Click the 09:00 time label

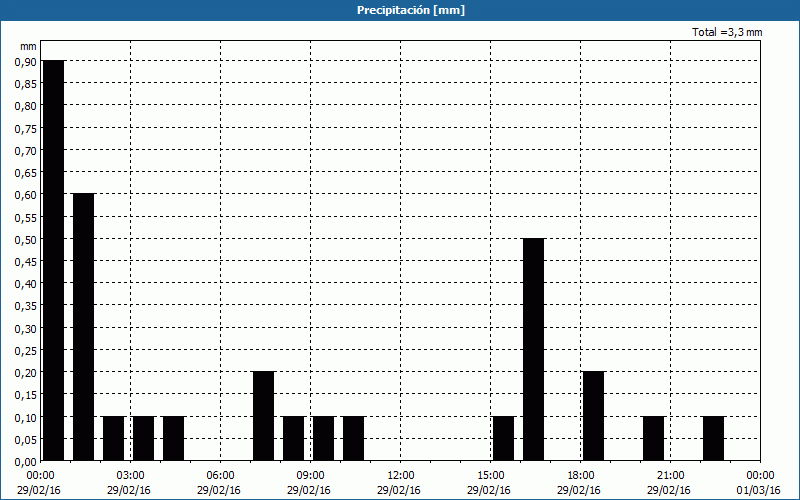pos(310,476)
